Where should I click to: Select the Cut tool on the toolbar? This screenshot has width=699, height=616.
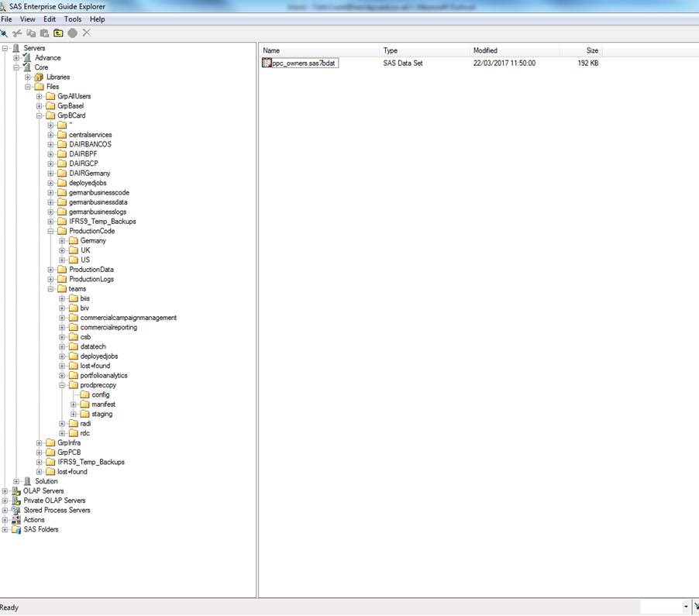[17, 33]
